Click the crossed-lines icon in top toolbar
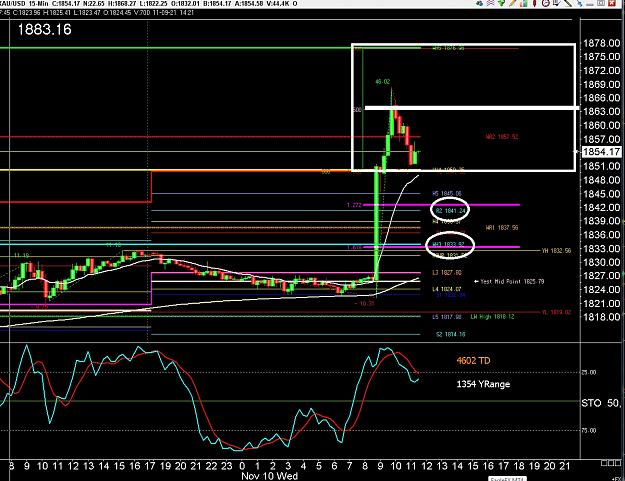 tap(490, 3)
